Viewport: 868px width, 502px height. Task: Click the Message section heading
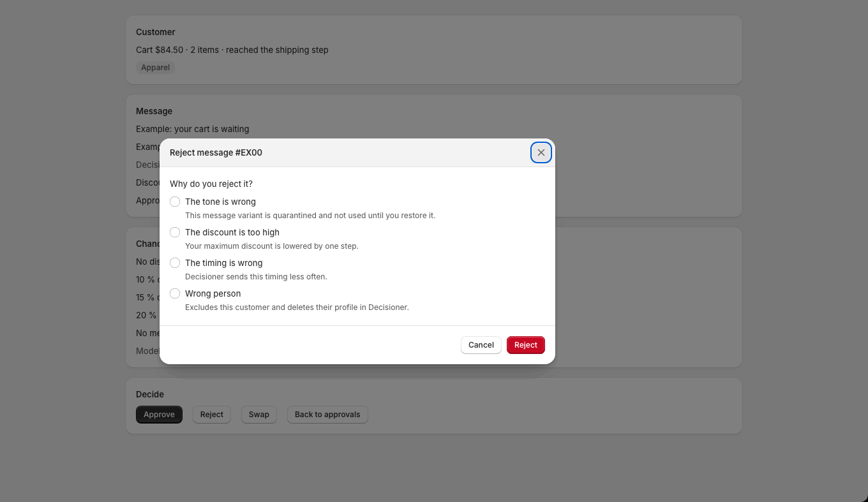click(154, 111)
